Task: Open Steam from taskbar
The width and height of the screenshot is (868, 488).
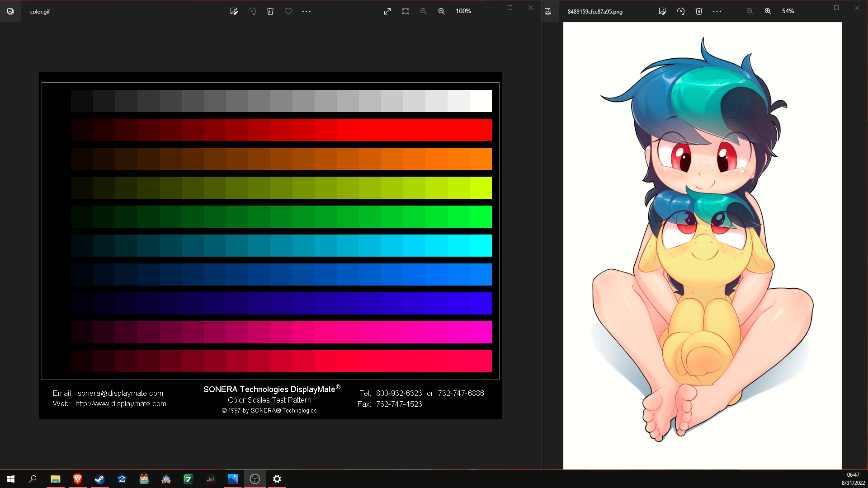Action: [99, 479]
